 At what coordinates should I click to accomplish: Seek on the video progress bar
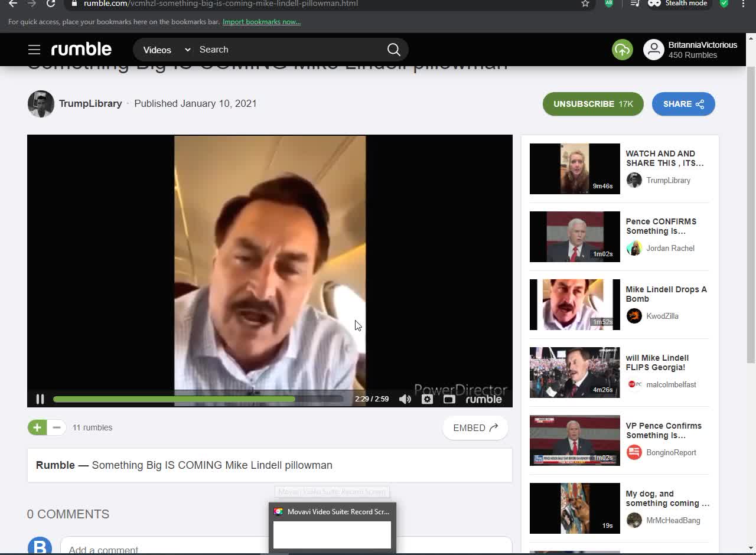[198, 399]
